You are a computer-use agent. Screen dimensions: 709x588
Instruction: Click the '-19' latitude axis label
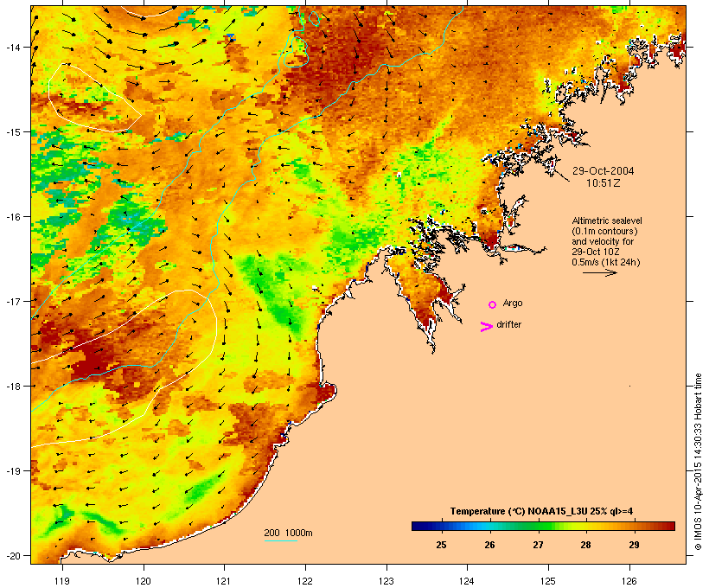coord(13,471)
